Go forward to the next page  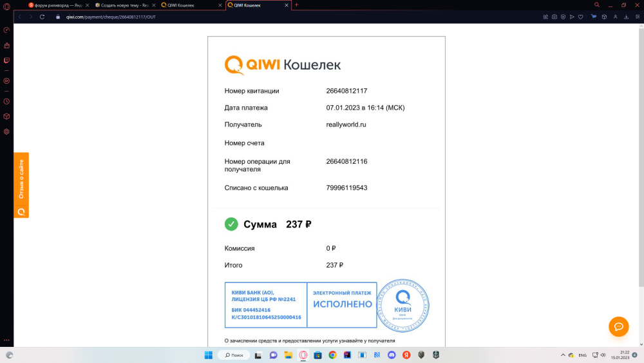point(30,17)
